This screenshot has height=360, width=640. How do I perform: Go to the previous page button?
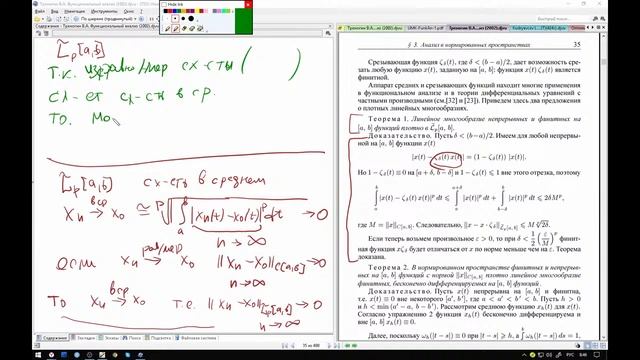pyautogui.click(x=293, y=346)
